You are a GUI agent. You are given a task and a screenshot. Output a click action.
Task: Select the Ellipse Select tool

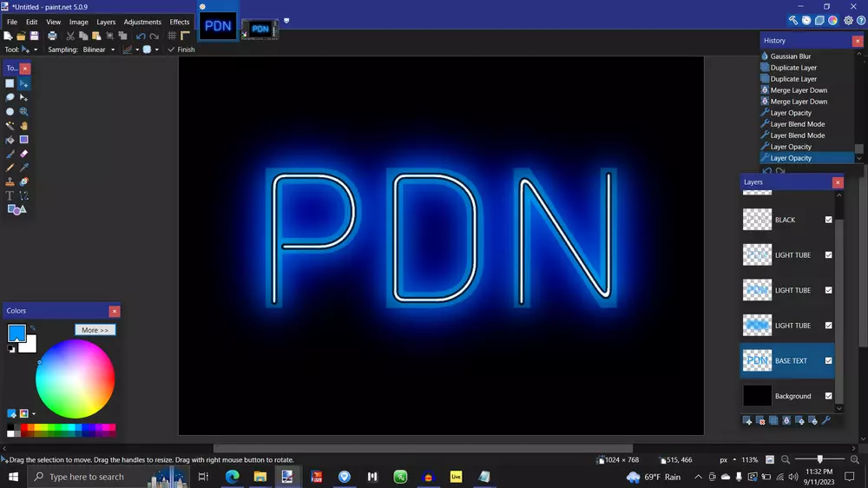[10, 111]
